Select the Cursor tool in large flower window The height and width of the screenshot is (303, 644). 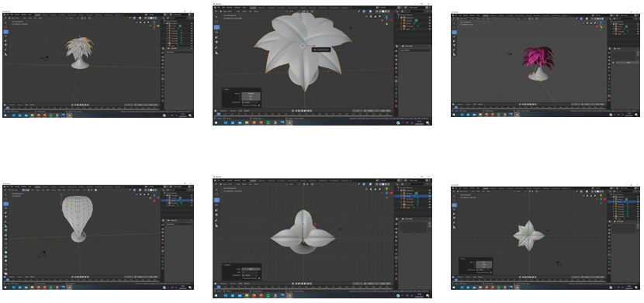pos(216,22)
